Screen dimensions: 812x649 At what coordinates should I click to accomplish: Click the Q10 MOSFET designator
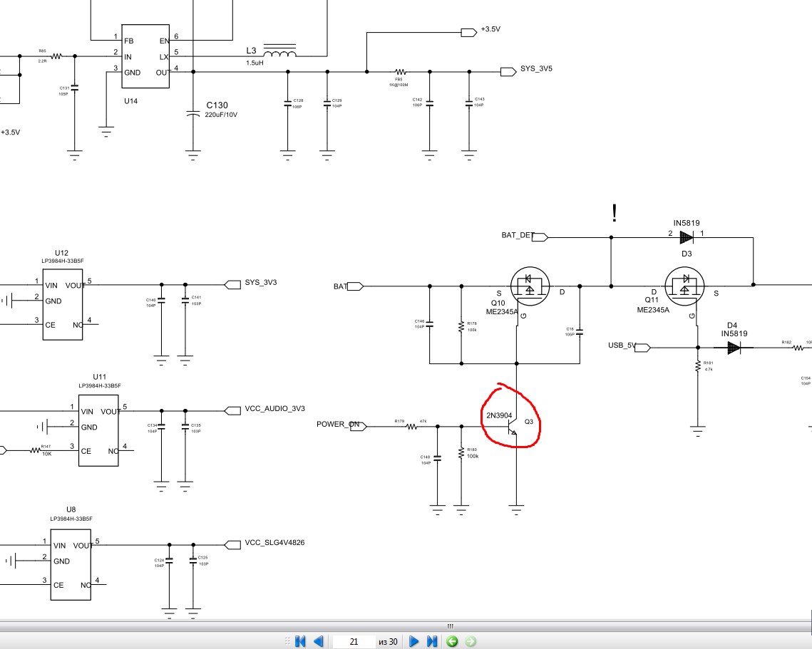498,303
